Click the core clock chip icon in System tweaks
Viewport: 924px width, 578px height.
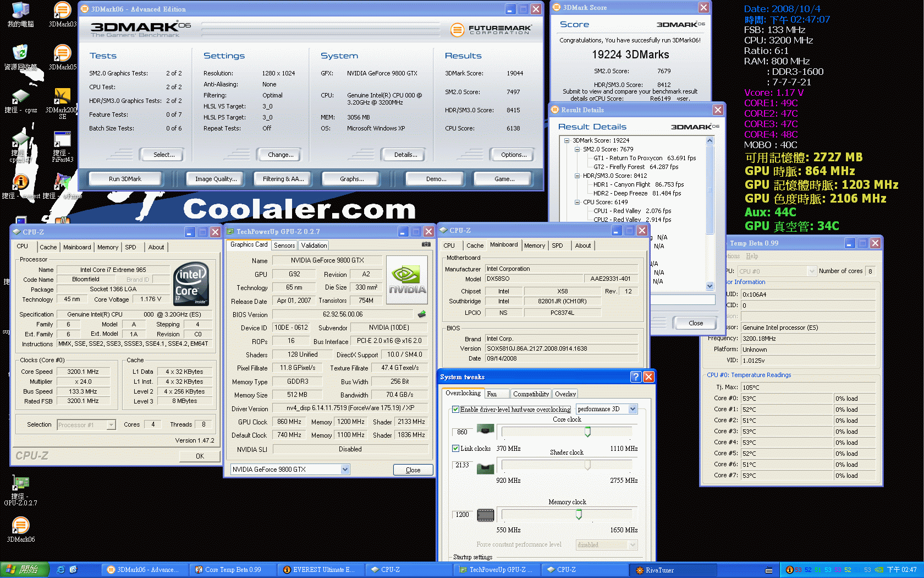coord(485,429)
